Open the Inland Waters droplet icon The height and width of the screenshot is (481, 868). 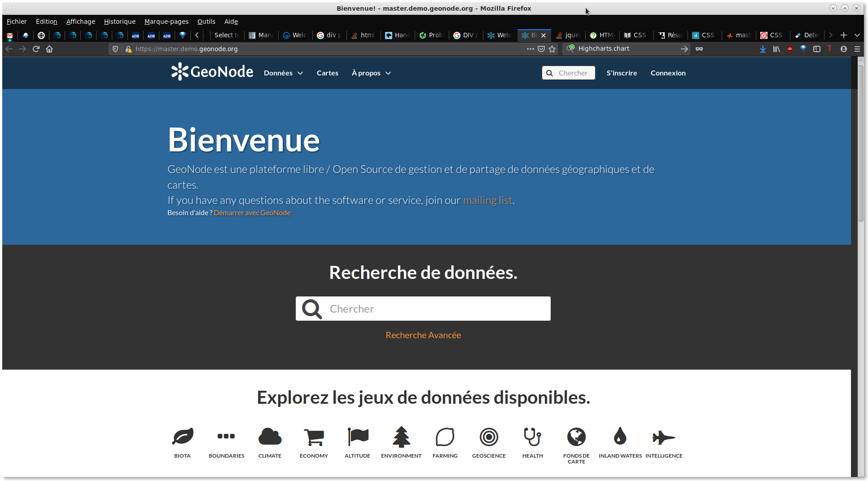coord(620,436)
